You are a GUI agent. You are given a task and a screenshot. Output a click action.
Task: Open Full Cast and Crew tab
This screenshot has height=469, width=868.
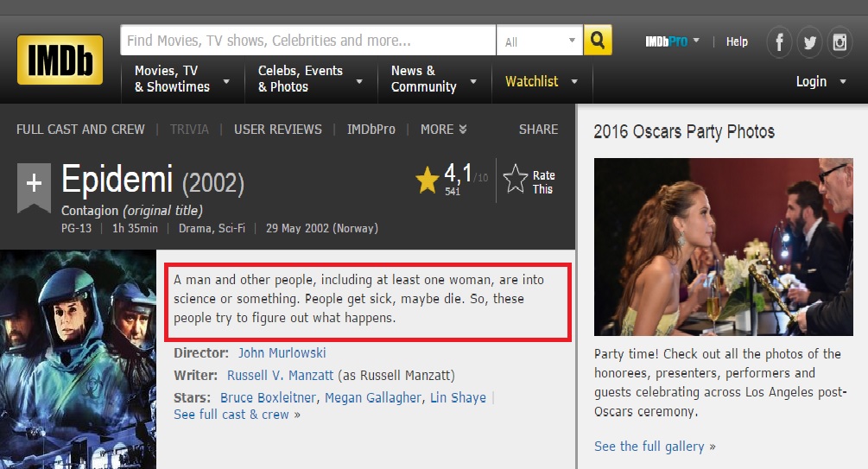[80, 130]
